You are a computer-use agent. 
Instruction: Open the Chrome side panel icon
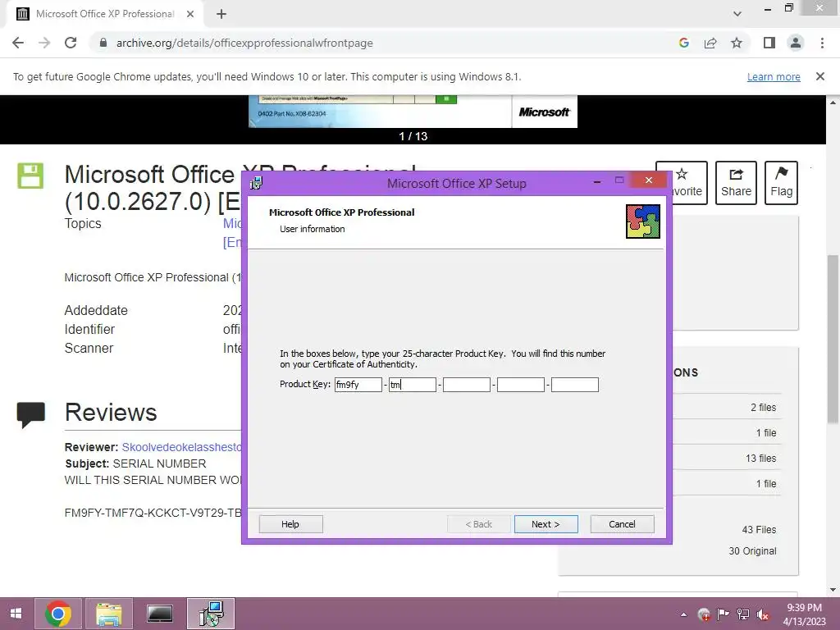pyautogui.click(x=769, y=43)
